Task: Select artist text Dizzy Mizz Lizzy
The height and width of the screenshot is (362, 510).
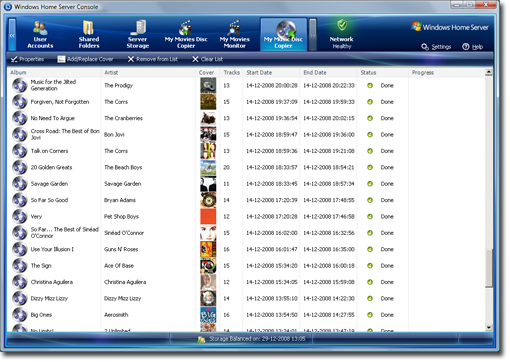Action: click(122, 298)
